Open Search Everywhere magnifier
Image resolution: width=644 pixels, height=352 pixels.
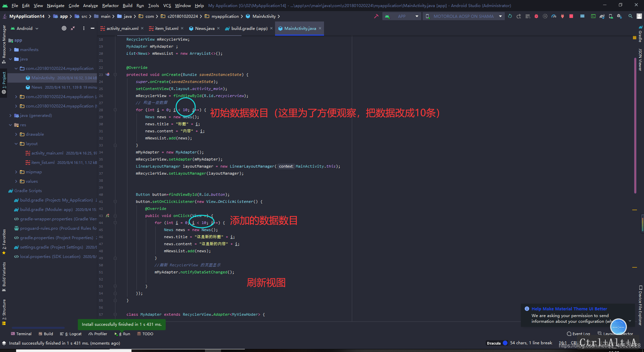630,16
